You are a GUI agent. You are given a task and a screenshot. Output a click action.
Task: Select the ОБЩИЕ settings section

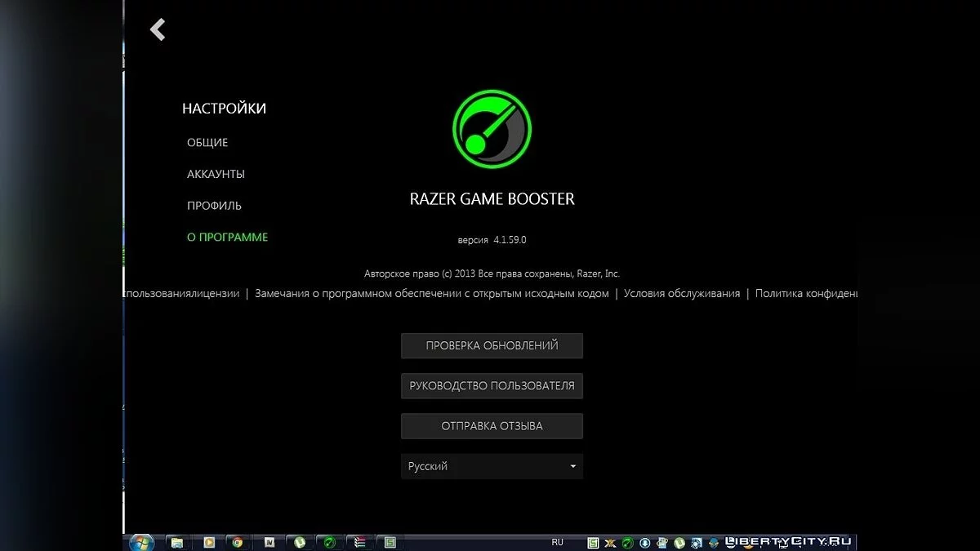207,141
